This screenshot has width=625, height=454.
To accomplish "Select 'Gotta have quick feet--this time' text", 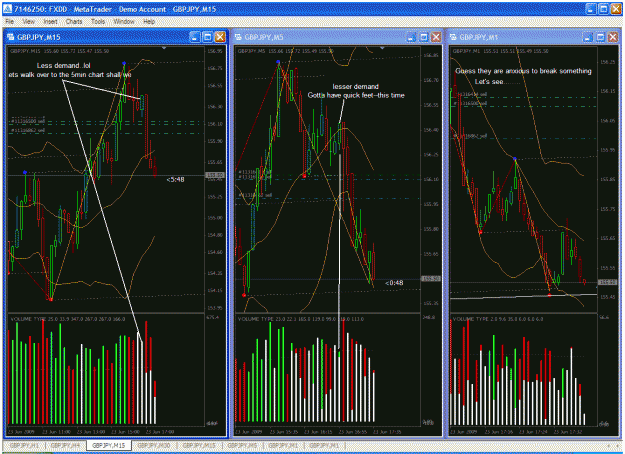I will tap(356, 95).
